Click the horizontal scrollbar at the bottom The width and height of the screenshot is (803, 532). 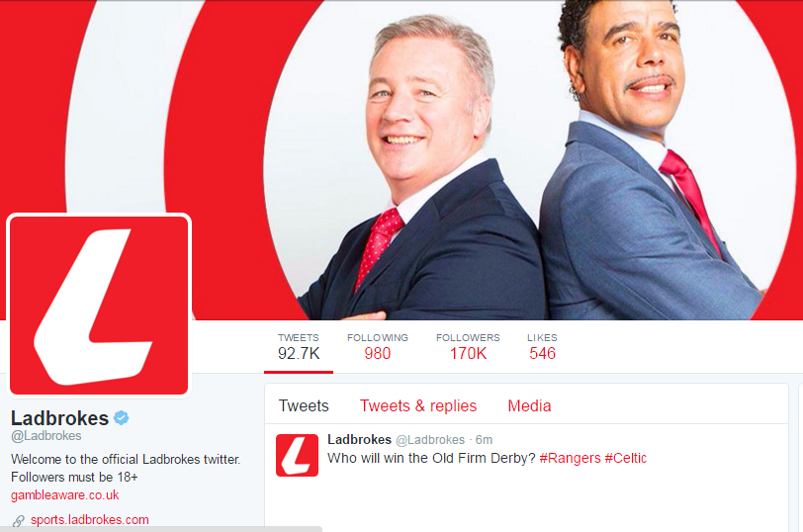click(161, 529)
